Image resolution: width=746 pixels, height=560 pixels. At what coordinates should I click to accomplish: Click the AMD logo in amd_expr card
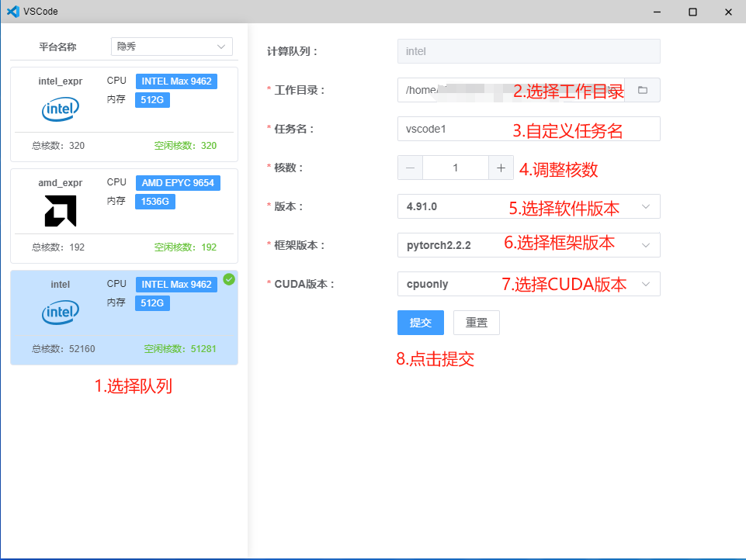pyautogui.click(x=61, y=211)
